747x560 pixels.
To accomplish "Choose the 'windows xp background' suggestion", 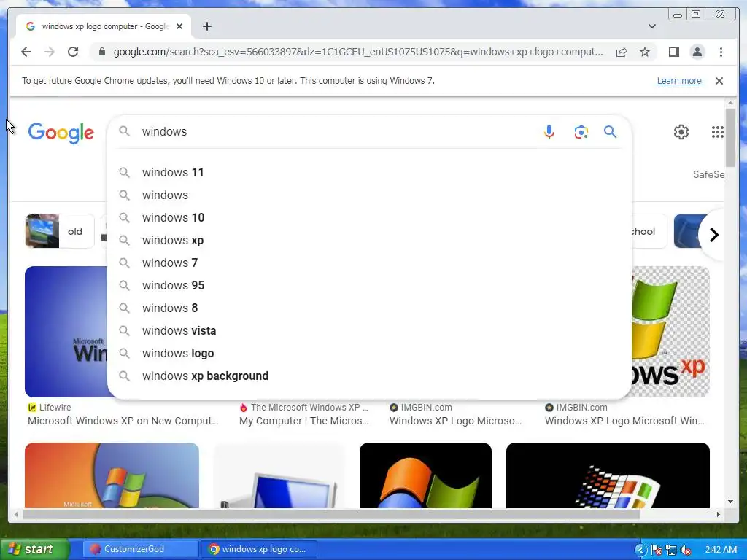I will coord(369,376).
